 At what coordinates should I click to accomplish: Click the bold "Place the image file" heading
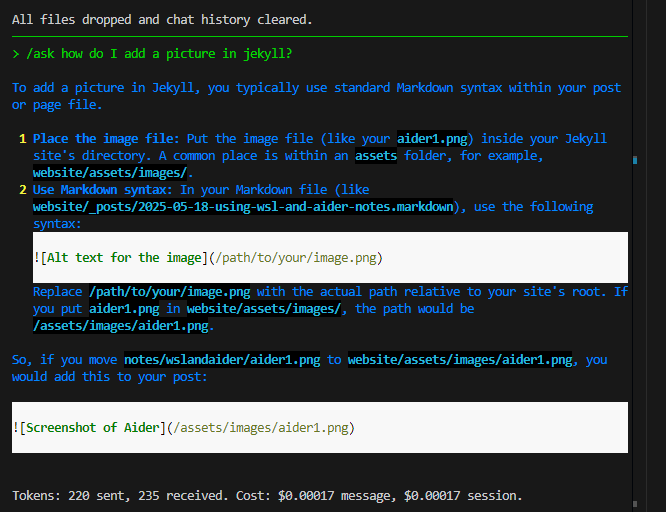pyautogui.click(x=105, y=138)
